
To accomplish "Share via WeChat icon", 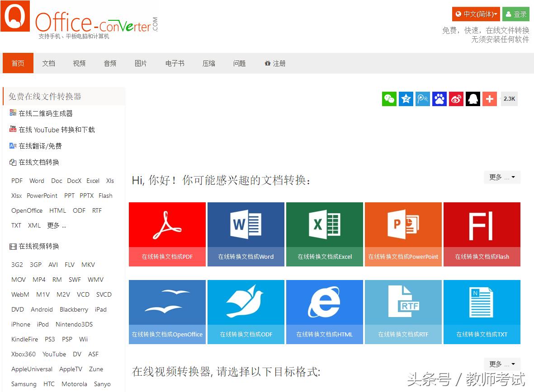I will pyautogui.click(x=389, y=99).
